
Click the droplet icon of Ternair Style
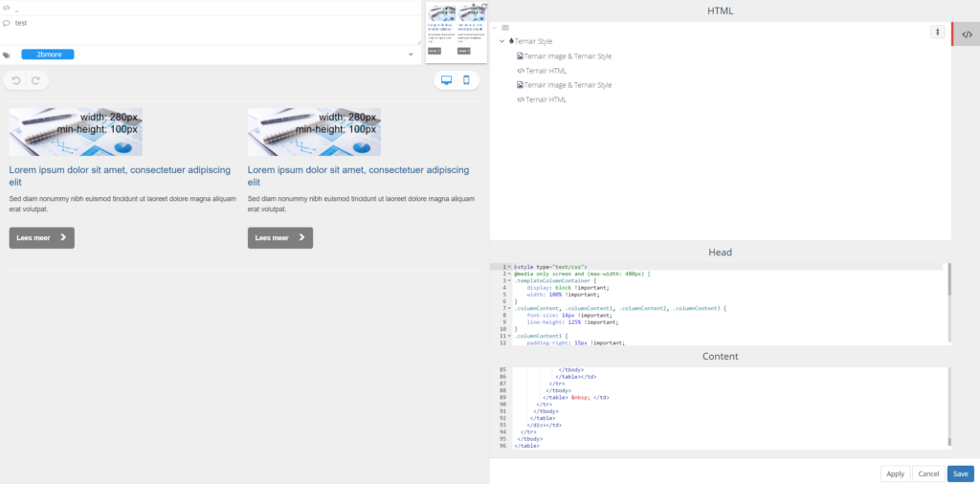point(511,41)
